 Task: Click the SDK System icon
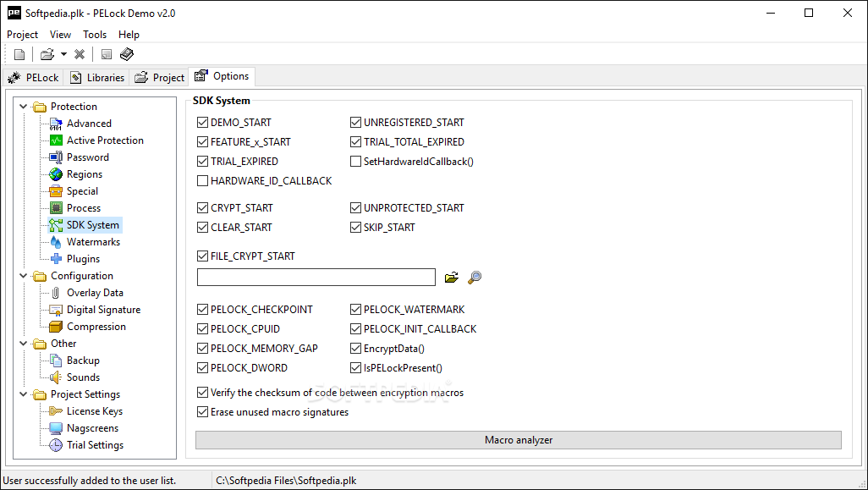point(56,225)
